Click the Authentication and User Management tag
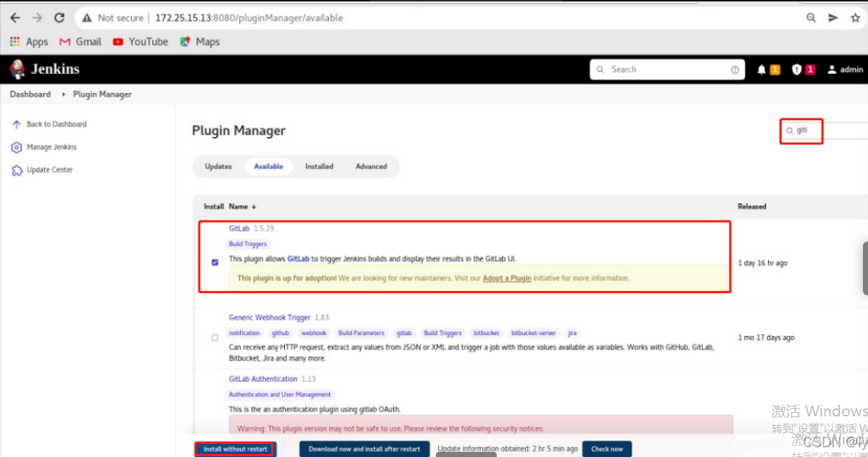This screenshot has width=868, height=457. (x=280, y=395)
